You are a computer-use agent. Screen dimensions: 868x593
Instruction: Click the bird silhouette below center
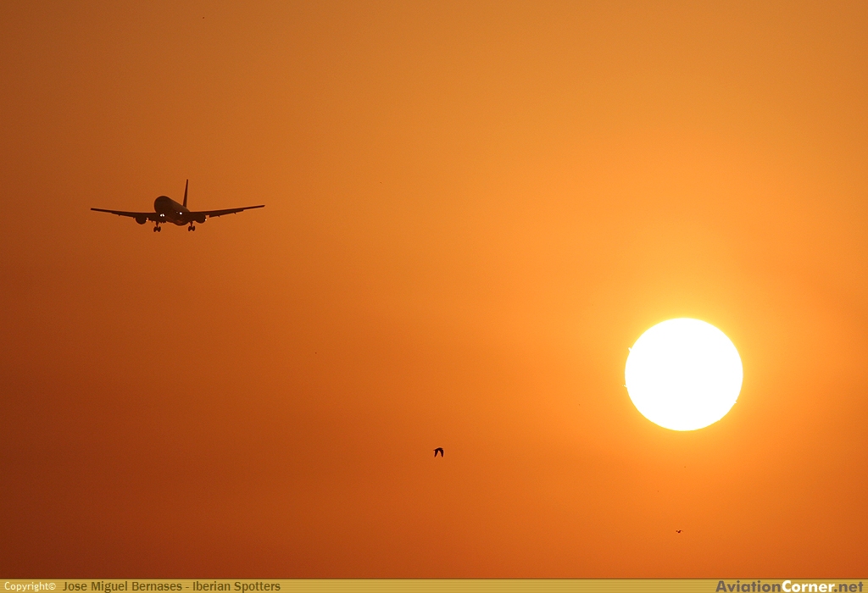coord(438,452)
